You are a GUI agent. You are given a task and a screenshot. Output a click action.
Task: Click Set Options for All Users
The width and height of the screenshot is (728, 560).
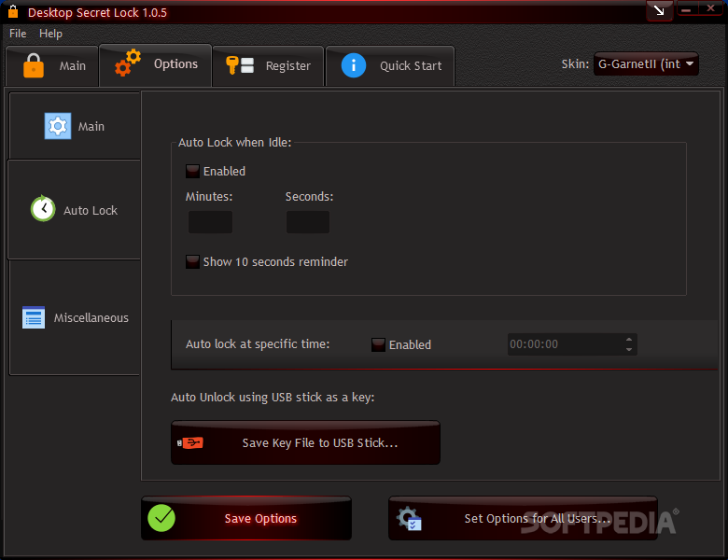(x=523, y=518)
